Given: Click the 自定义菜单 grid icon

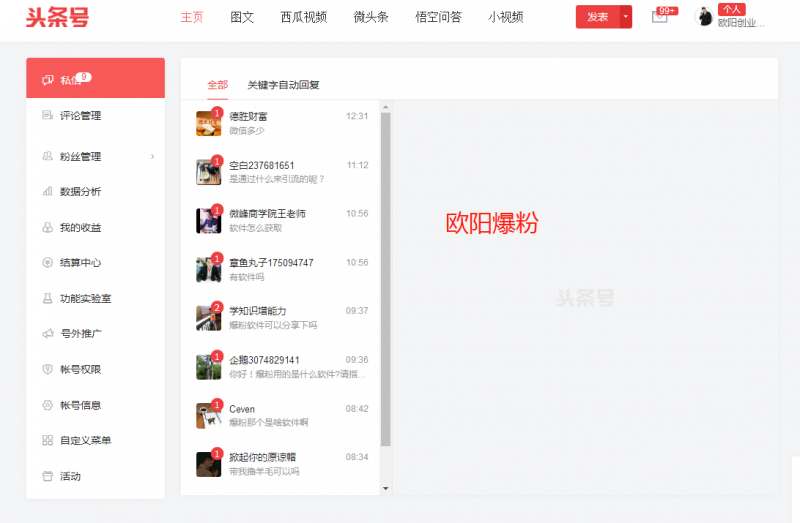Looking at the screenshot, I should click(x=47, y=440).
